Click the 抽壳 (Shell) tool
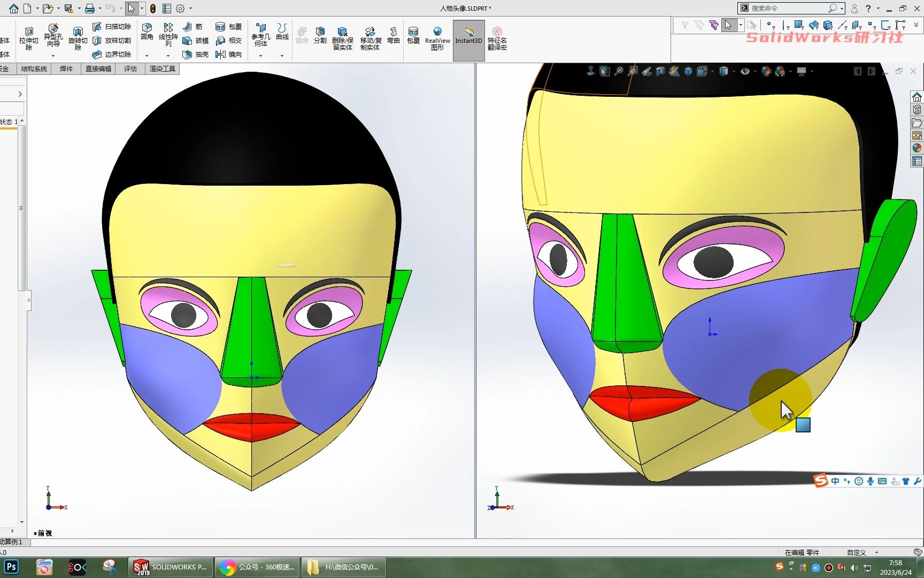This screenshot has height=578, width=924. 195,54
